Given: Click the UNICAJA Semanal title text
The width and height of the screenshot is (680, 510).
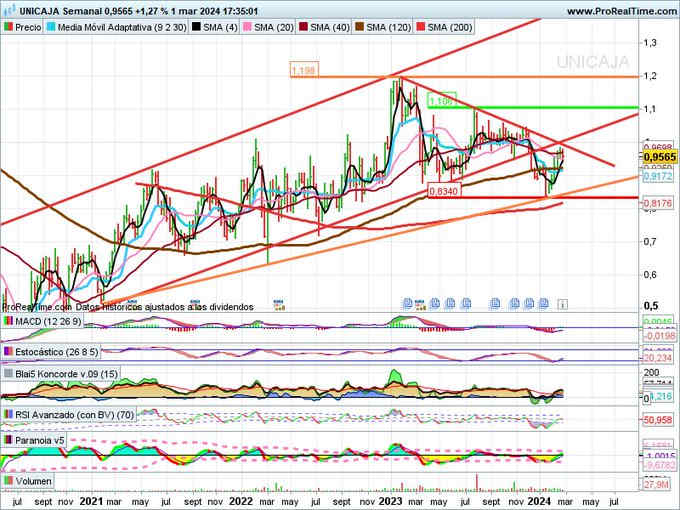Looking at the screenshot, I should 61,11.
